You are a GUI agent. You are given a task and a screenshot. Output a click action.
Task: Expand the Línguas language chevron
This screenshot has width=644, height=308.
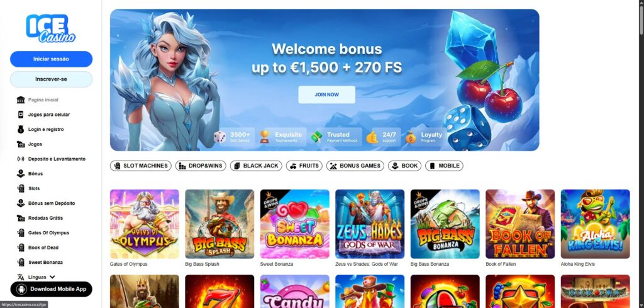click(x=52, y=277)
